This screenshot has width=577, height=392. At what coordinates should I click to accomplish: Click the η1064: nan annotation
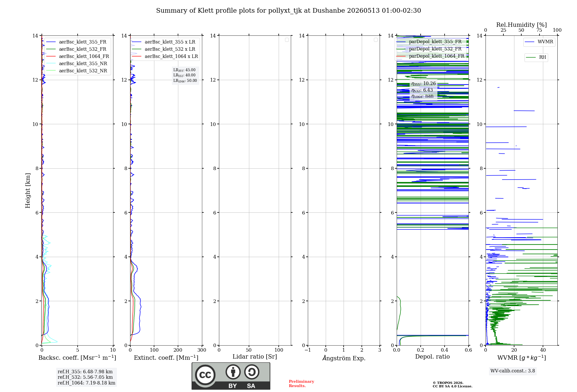422,96
